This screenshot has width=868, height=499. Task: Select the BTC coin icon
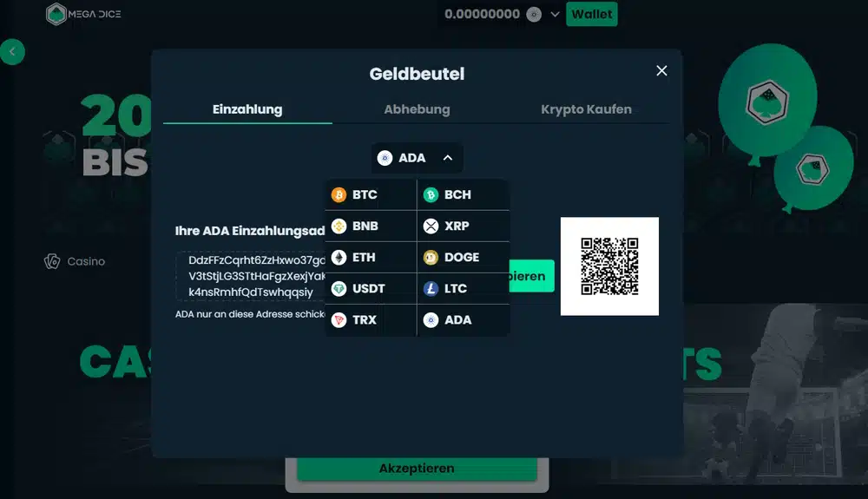click(339, 194)
